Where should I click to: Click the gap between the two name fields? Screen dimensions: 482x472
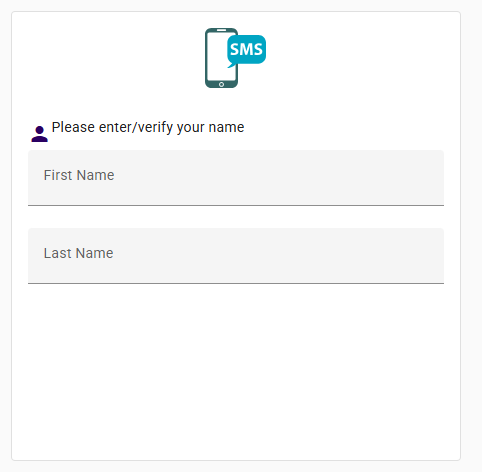236,217
